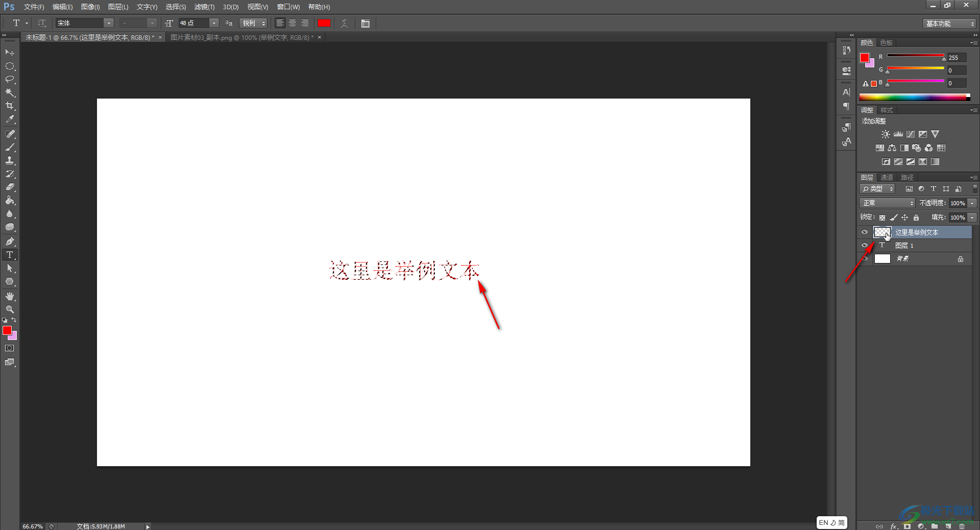Select the Sponge tool

(10, 227)
